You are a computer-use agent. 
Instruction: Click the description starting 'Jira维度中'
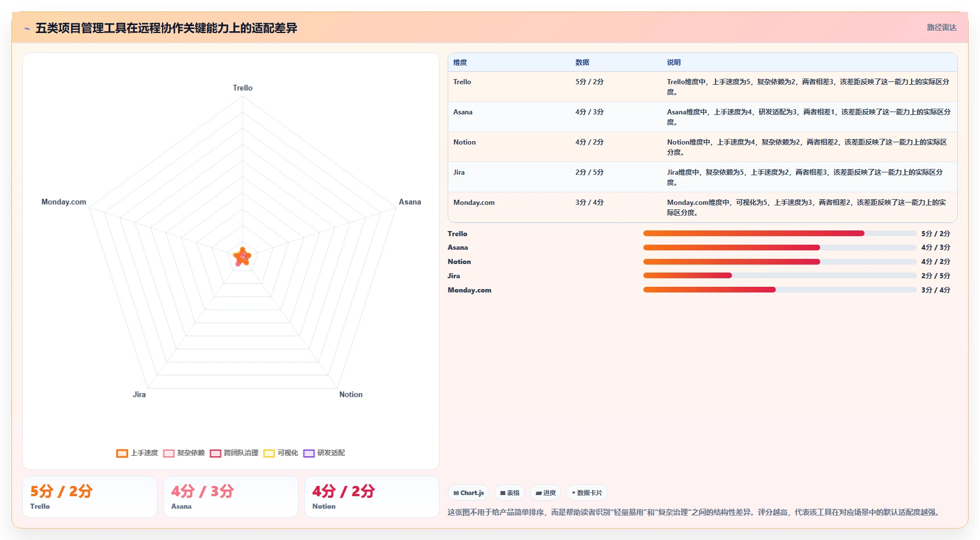805,178
